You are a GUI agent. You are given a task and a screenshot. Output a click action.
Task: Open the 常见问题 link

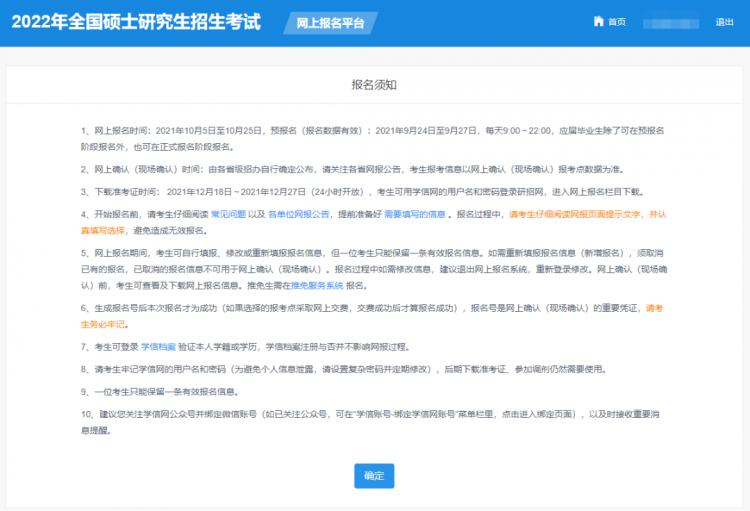tap(228, 214)
